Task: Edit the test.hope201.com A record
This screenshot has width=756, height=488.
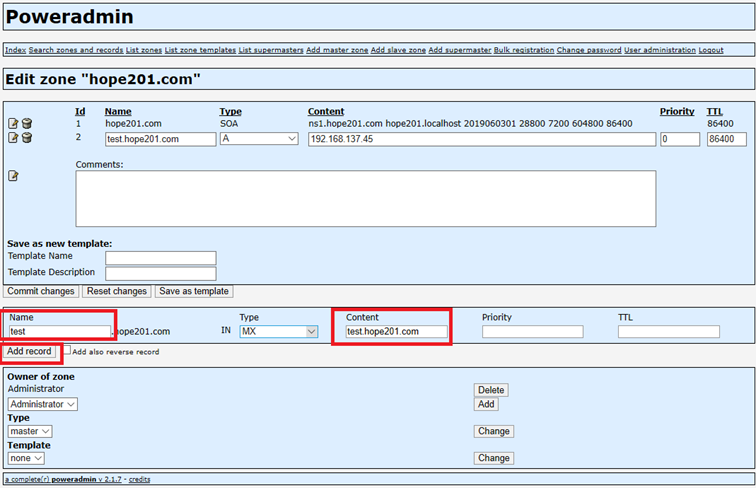Action: pos(13,138)
